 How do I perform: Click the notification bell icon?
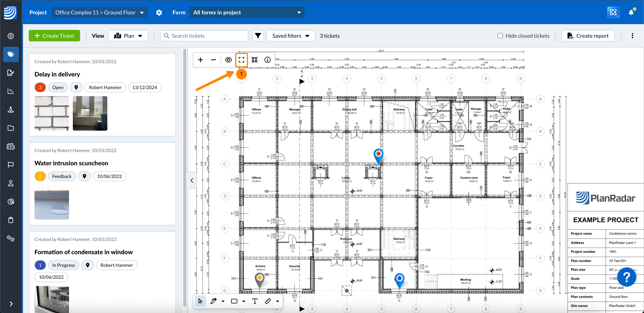(631, 12)
